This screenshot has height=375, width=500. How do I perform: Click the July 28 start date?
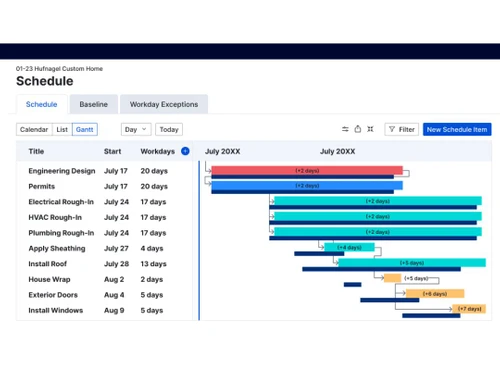[x=116, y=264]
